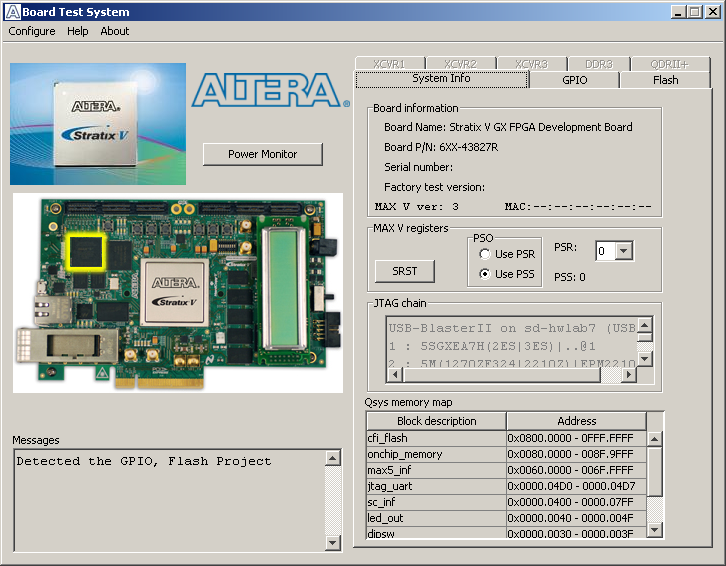Click the JTAG chain horizontal scrollbar track
This screenshot has width=726, height=566.
coord(610,375)
